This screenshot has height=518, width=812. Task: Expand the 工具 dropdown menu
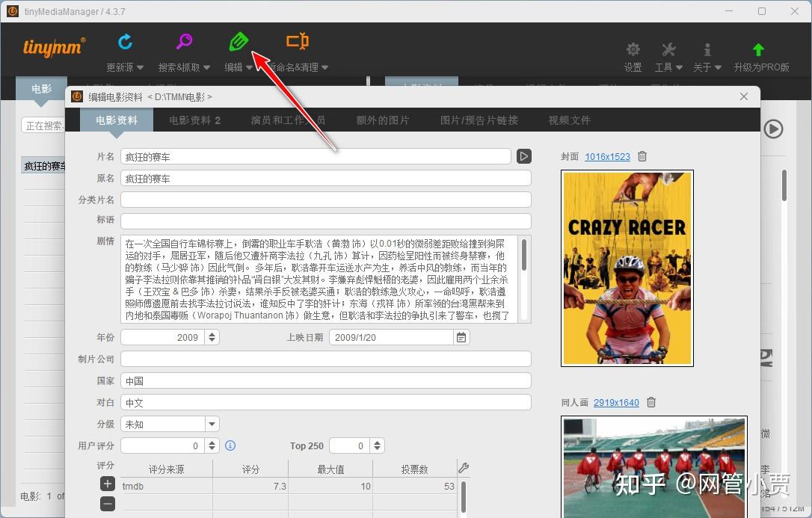pyautogui.click(x=668, y=52)
